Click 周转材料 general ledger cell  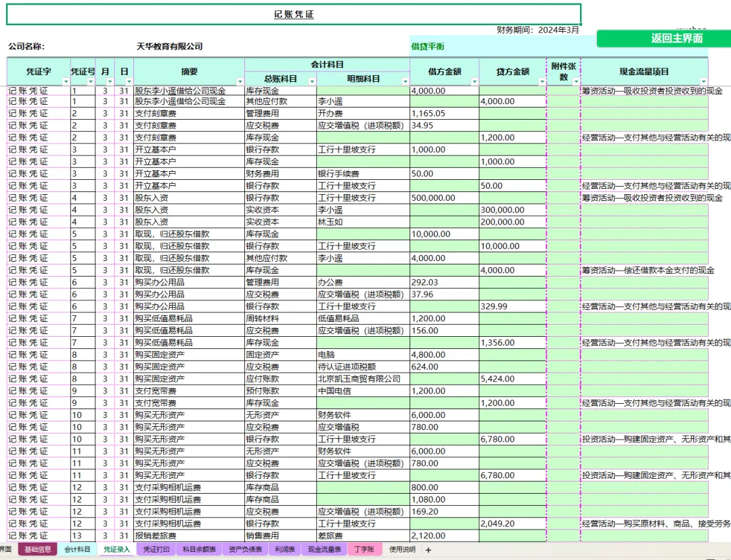(281, 319)
